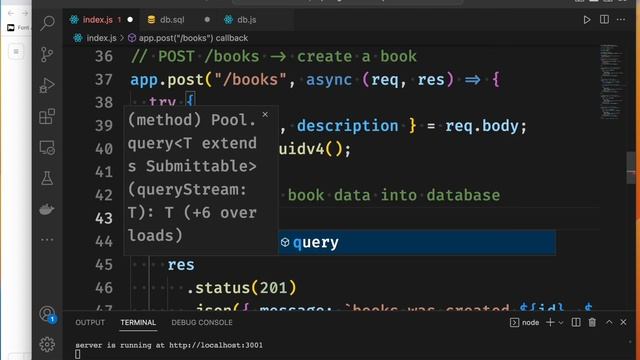Open editor More Actions menu
This screenshot has height=360, width=640.
click(x=621, y=20)
